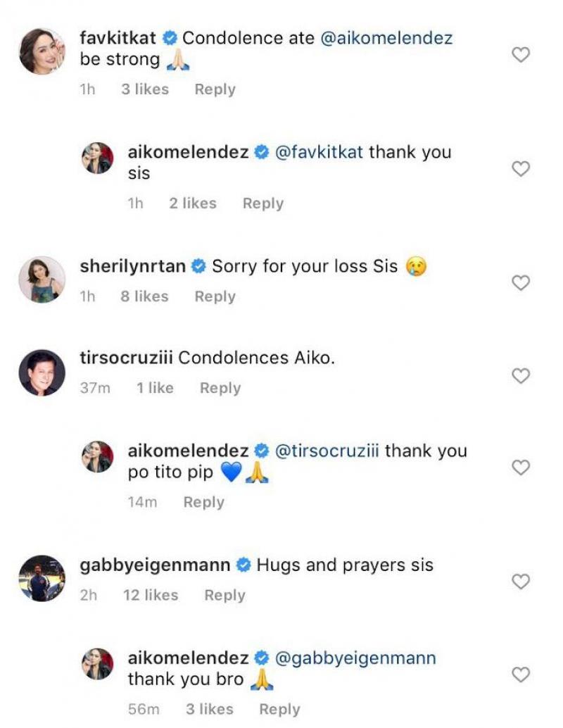View tirsocruziii's profile photo
563x728 pixels.
42,372
